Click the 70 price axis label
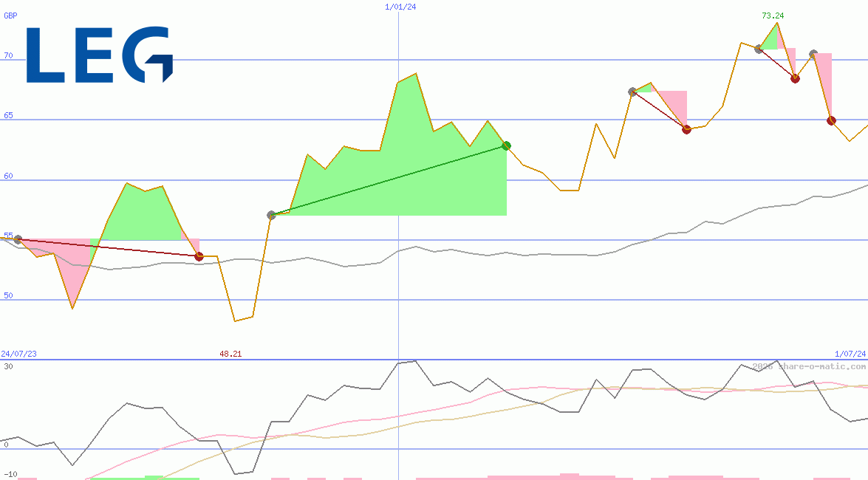Image resolution: width=868 pixels, height=480 pixels. [x=8, y=56]
